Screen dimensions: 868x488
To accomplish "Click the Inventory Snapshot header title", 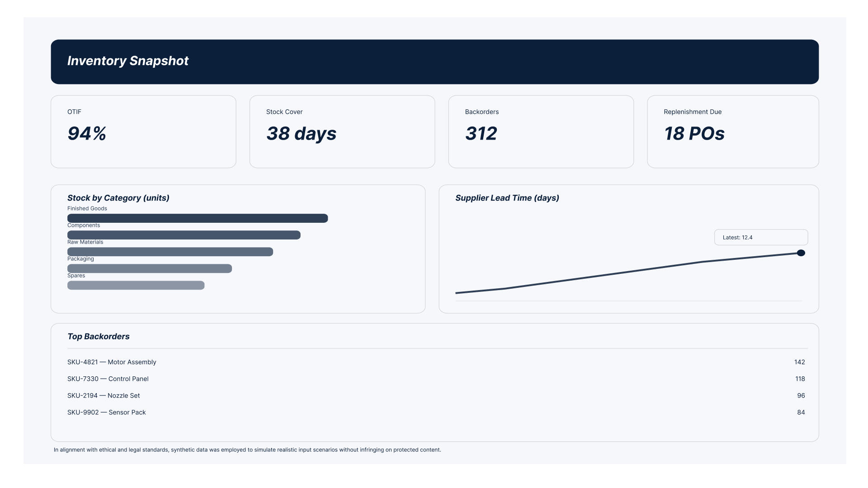I will (128, 61).
